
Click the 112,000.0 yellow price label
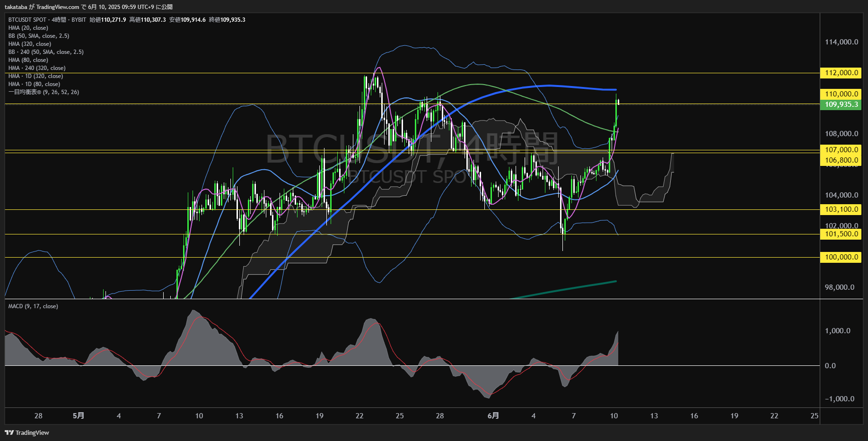point(841,73)
